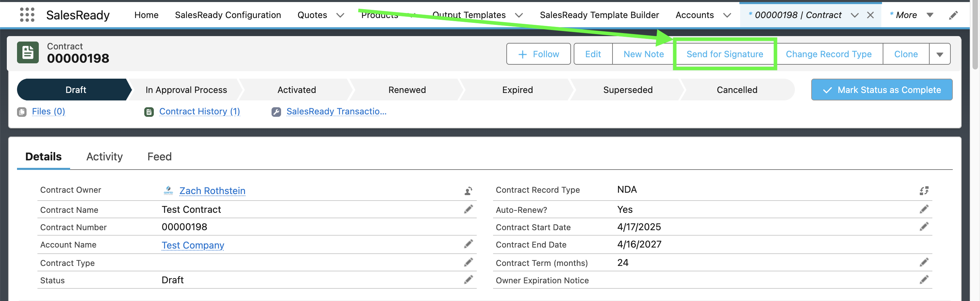Open the Accounts menu chevron
This screenshot has height=301, width=980.
(x=726, y=15)
